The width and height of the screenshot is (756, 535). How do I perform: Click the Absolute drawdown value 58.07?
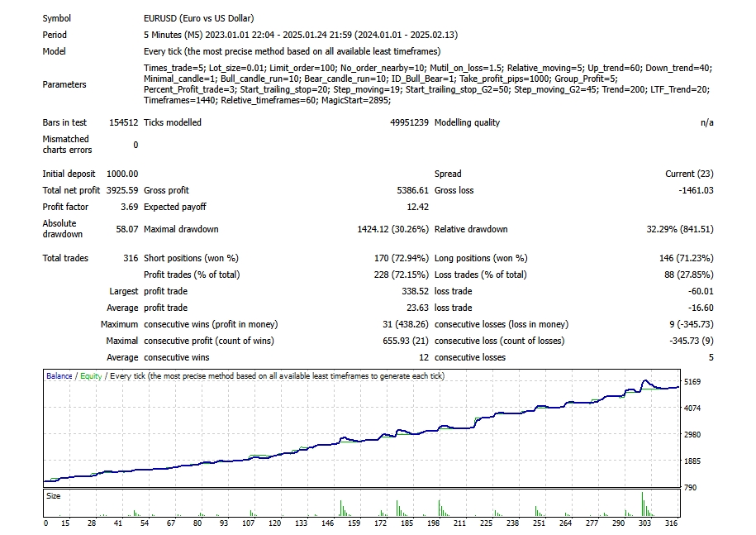click(126, 229)
